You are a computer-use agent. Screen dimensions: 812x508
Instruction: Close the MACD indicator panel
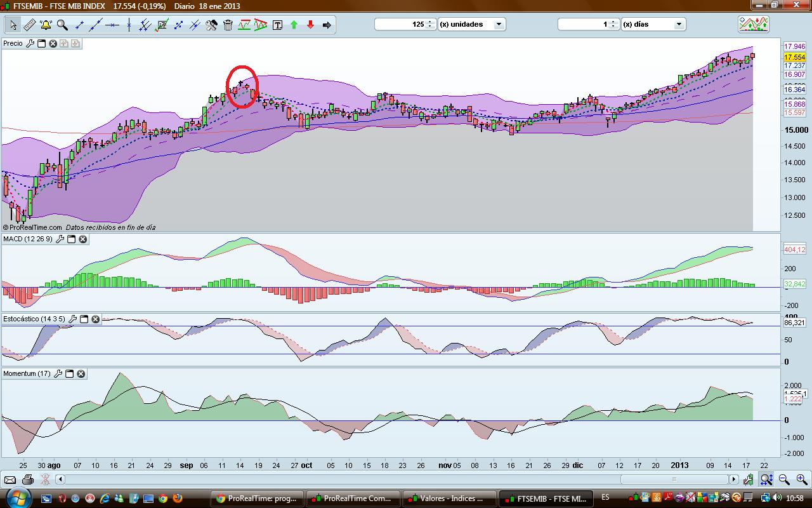click(82, 239)
